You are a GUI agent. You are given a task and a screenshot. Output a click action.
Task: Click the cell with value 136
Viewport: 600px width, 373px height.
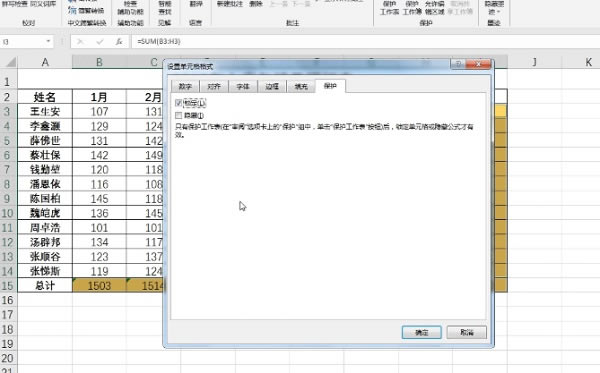99,213
